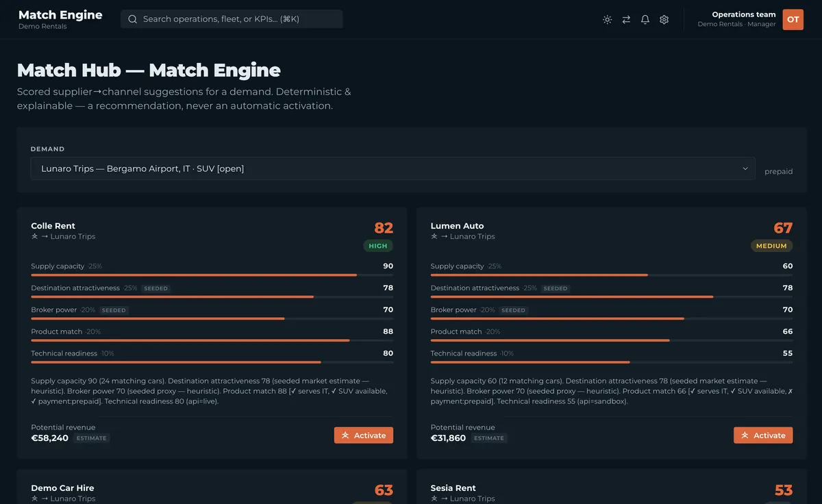Click the channel icon under Demo Car Hire
The height and width of the screenshot is (504, 822).
[x=34, y=499]
